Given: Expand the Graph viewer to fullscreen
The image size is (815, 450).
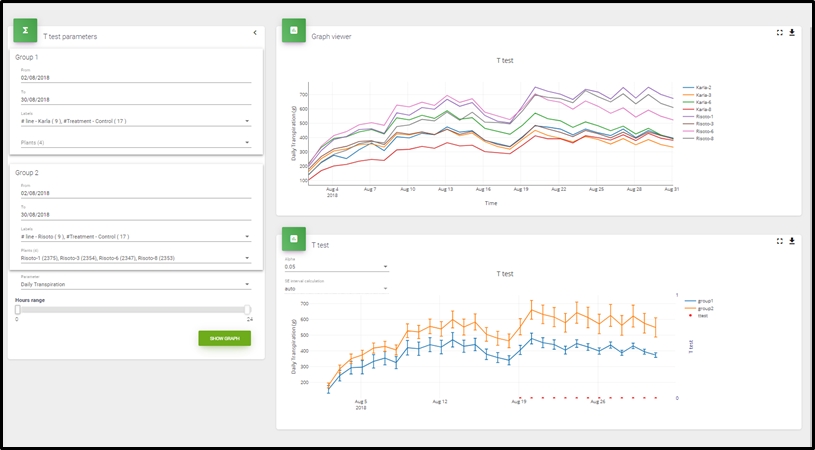Looking at the screenshot, I should 780,32.
